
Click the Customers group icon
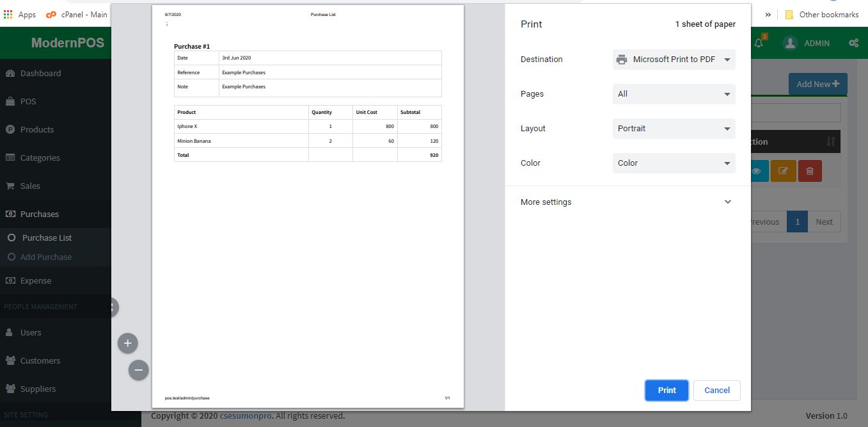[10, 360]
